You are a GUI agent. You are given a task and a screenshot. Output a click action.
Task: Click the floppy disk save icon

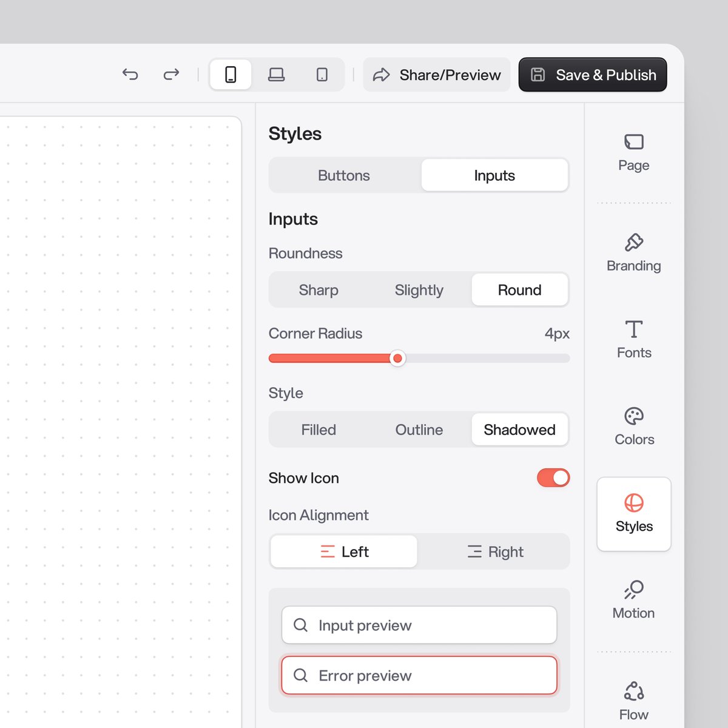(x=538, y=75)
